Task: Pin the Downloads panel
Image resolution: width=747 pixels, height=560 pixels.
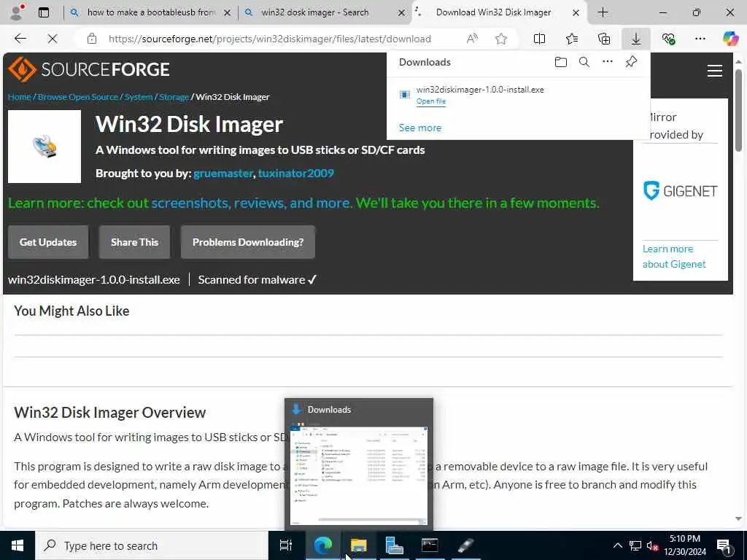Action: pos(631,62)
